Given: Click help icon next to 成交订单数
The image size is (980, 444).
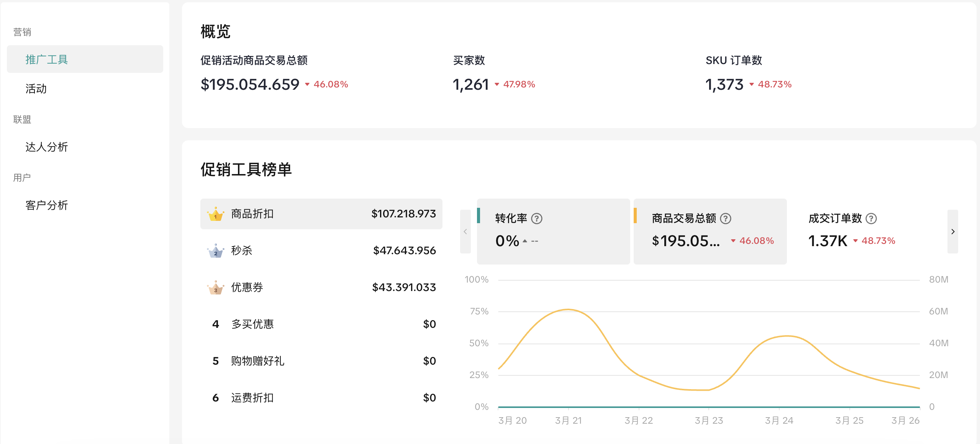Looking at the screenshot, I should pyautogui.click(x=871, y=219).
